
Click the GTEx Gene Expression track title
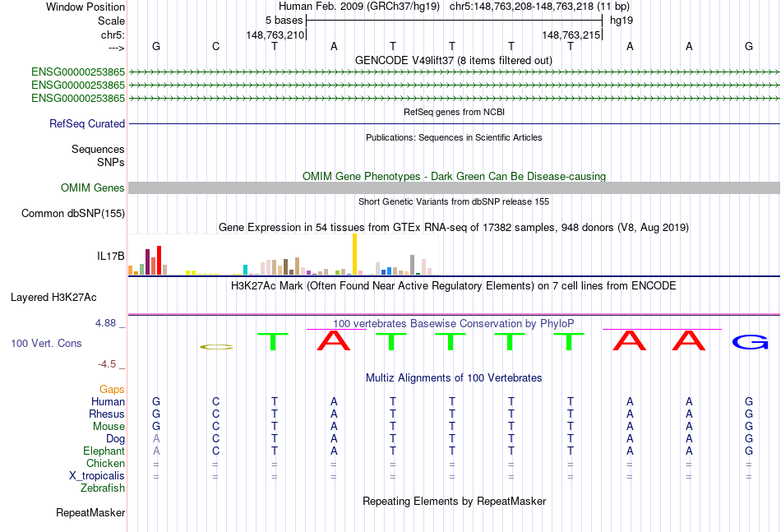(x=454, y=228)
